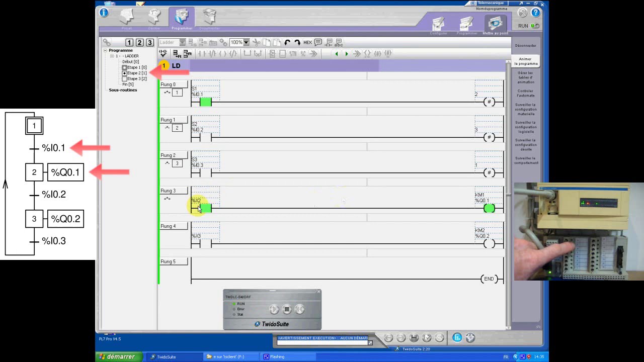Screen dimensions: 644x362
Task: Open Gérer les tables d'animation
Action: pyautogui.click(x=525, y=77)
